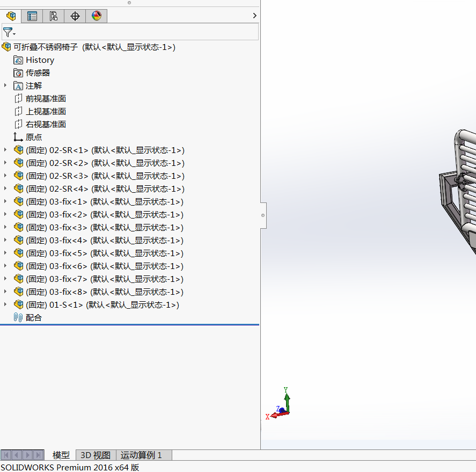The height and width of the screenshot is (472, 476).
Task: Open the DimXpertManager tab
Action: (75, 16)
